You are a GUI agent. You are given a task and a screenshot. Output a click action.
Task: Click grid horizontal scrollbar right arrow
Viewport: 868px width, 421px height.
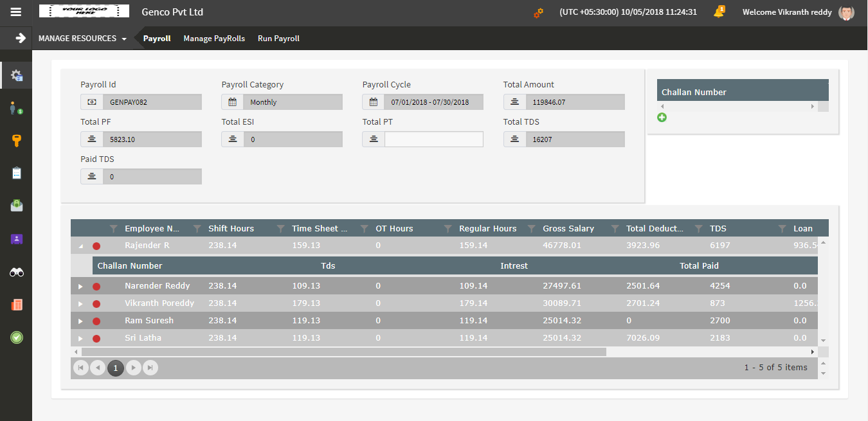point(813,352)
